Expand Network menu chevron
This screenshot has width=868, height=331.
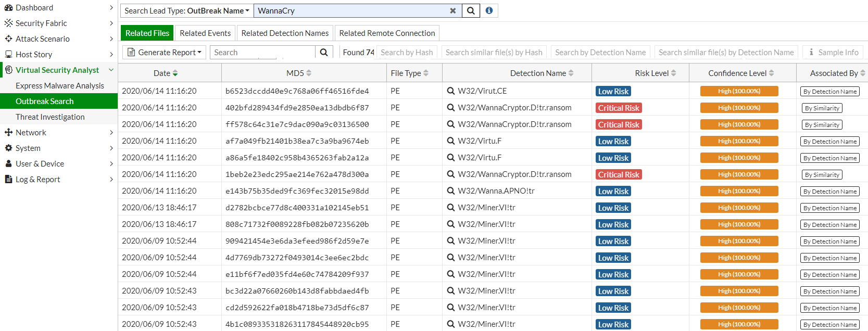(x=111, y=133)
